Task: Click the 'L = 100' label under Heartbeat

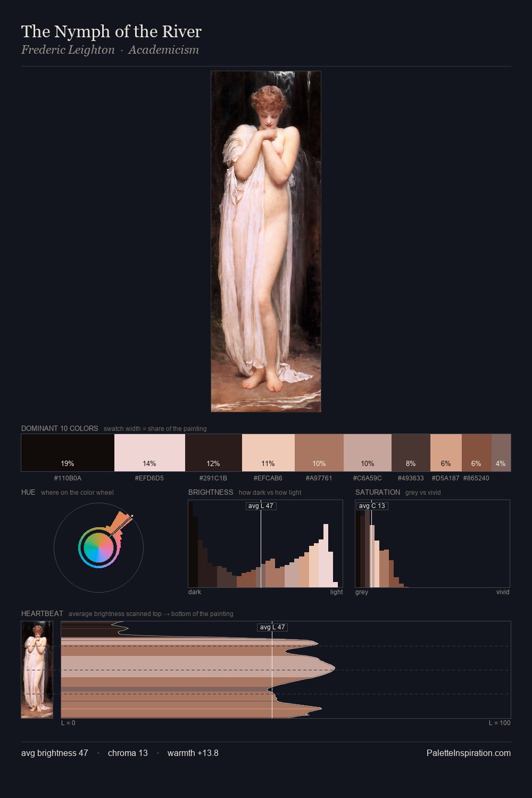Action: (x=500, y=723)
